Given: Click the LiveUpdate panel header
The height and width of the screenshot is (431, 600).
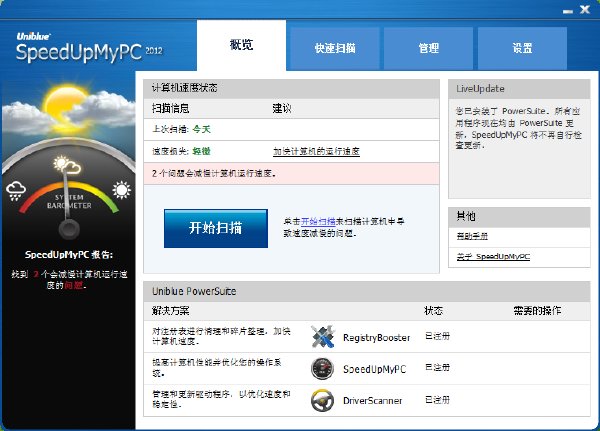Looking at the screenshot, I should [519, 89].
